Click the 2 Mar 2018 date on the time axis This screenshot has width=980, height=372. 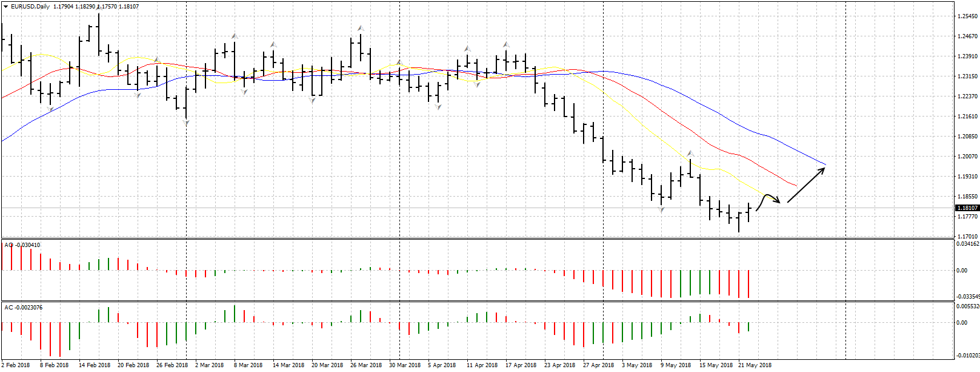click(209, 365)
